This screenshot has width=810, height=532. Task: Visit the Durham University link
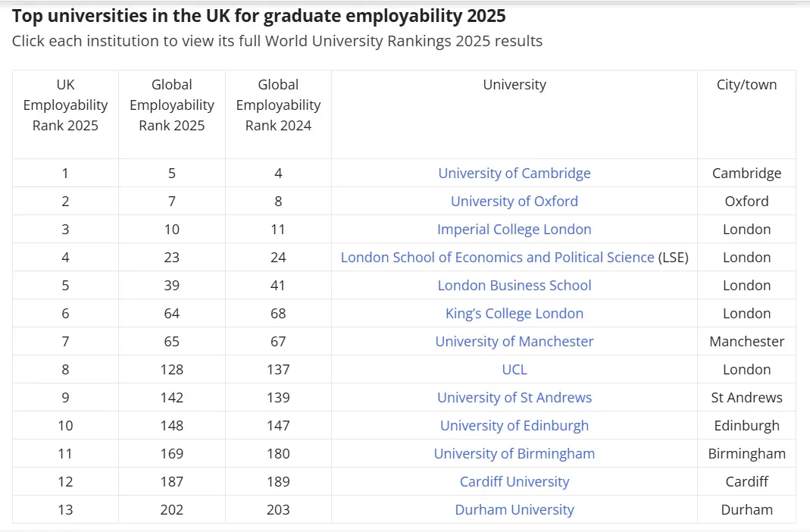514,510
